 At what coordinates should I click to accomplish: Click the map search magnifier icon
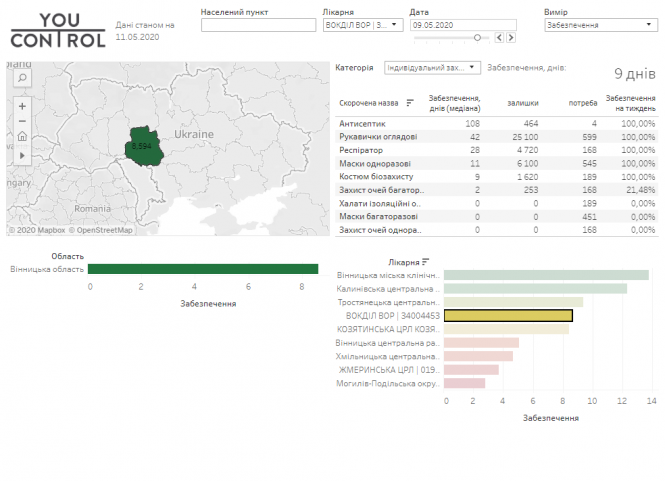pos(22,78)
